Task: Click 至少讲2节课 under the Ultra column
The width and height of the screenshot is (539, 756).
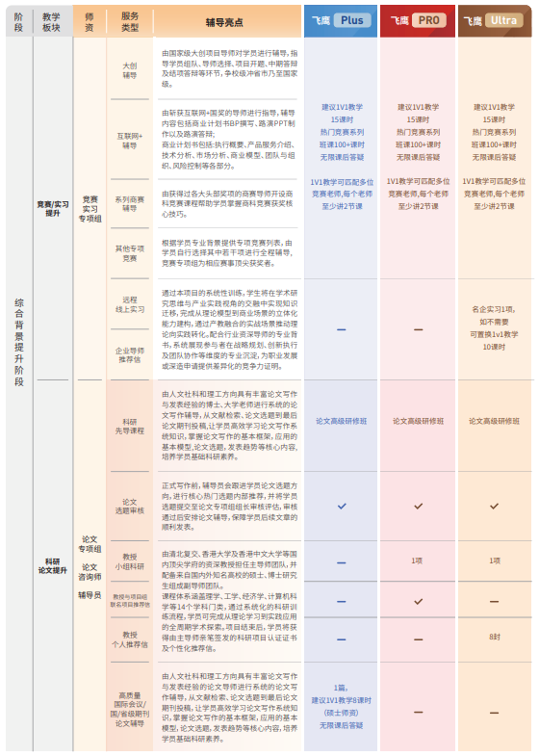Action: (x=494, y=206)
